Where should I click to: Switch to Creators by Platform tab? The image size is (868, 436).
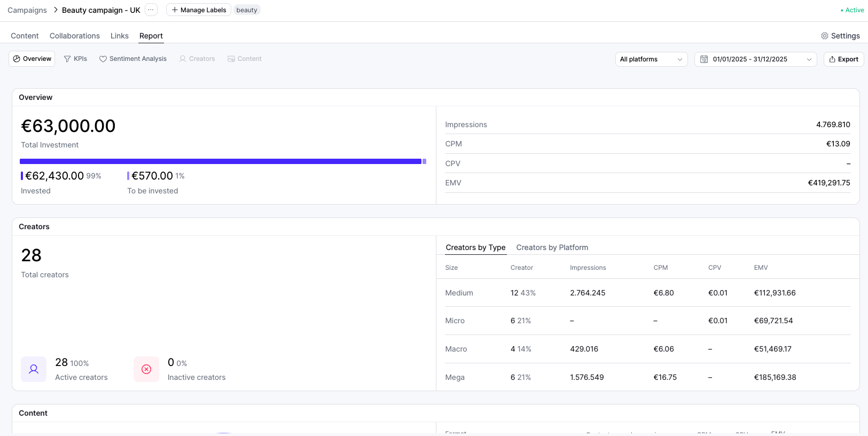(552, 247)
